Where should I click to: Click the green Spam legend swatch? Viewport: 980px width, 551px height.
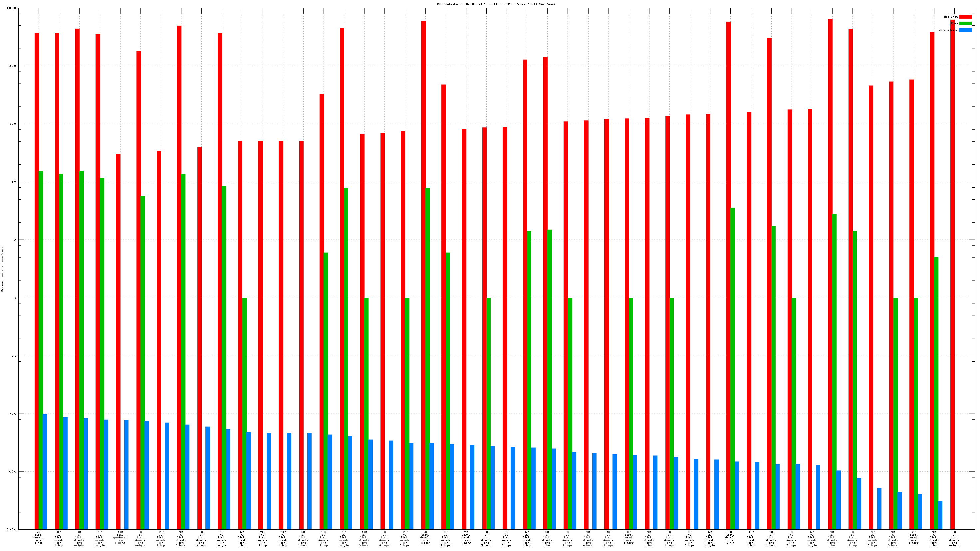click(x=965, y=24)
